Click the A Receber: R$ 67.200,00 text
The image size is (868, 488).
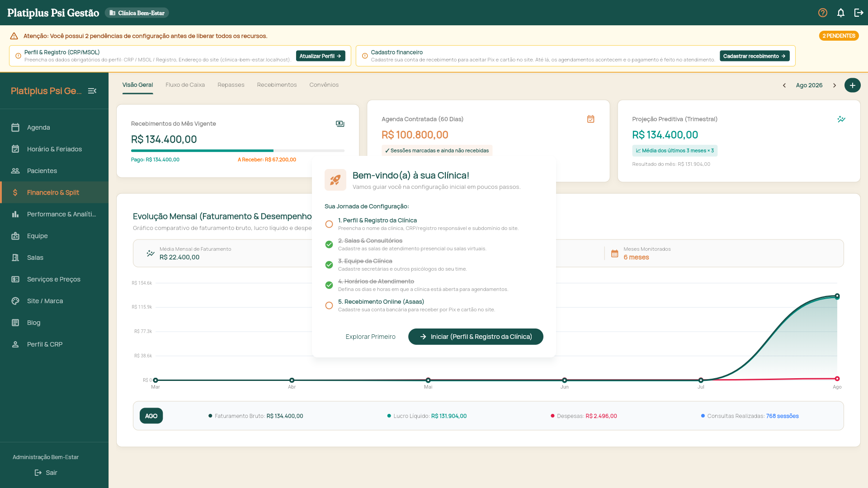(267, 160)
